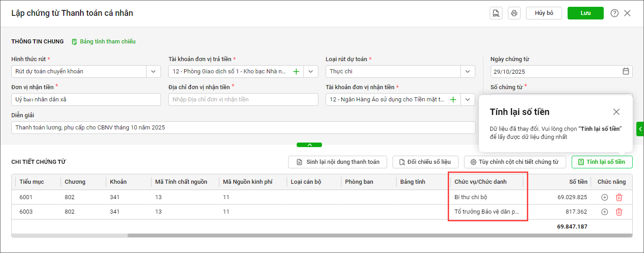Expand the Hình thức rút dropdown
This screenshot has height=253, width=644.
[x=153, y=72]
